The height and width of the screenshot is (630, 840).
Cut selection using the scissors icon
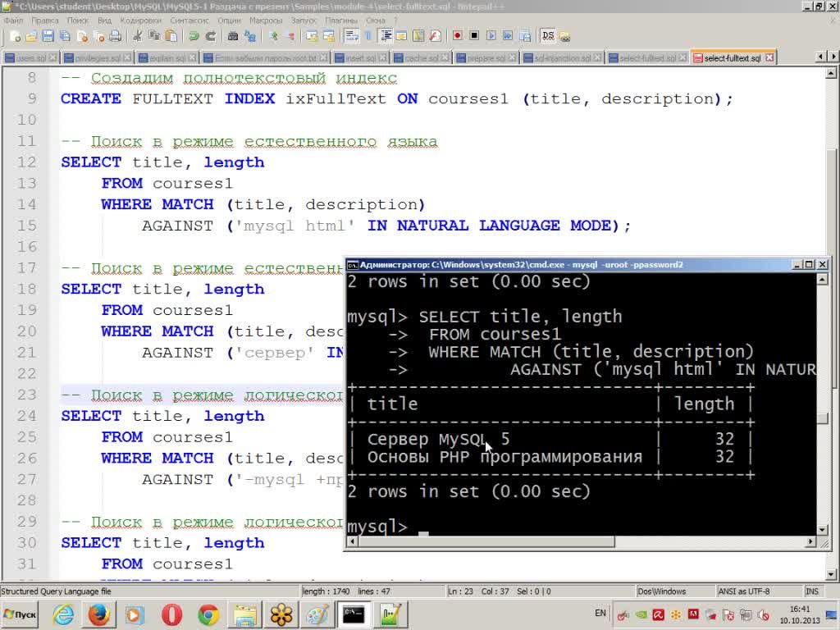(x=138, y=36)
